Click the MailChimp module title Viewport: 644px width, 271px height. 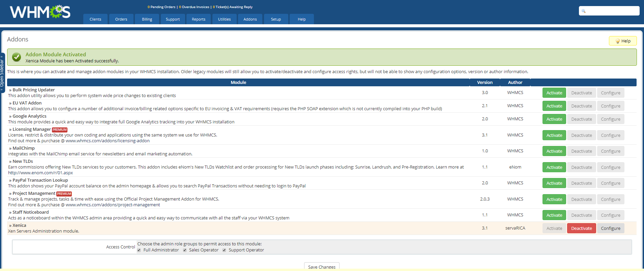(x=24, y=148)
